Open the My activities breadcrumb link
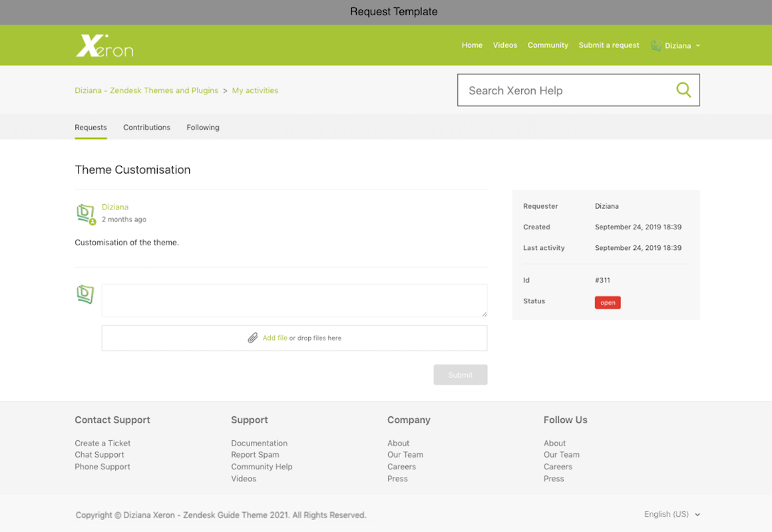Screen dimensions: 772x532 coord(255,90)
